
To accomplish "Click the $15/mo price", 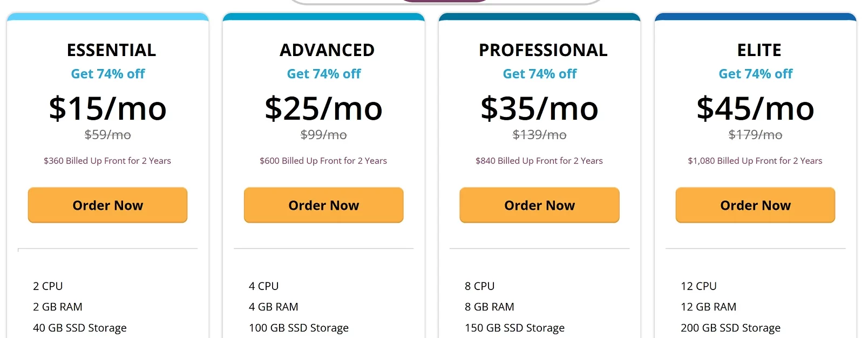I will pos(108,108).
